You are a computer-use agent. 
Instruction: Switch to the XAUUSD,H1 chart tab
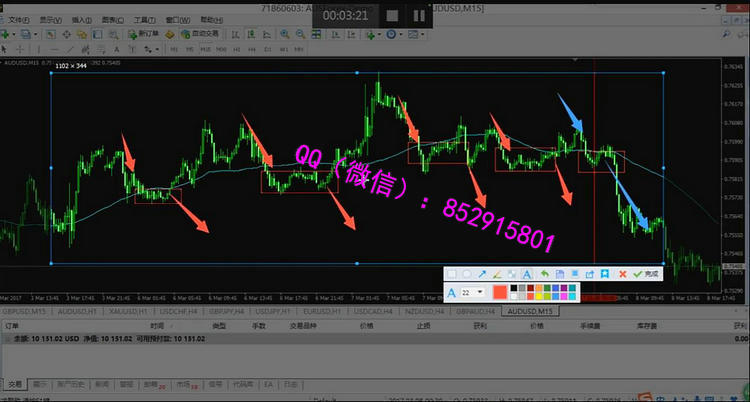tap(136, 311)
